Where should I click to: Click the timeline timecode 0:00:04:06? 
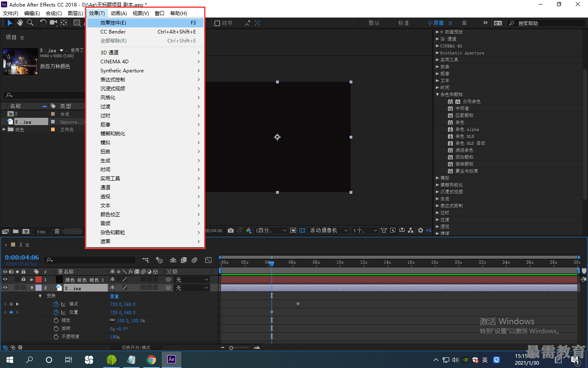click(22, 257)
